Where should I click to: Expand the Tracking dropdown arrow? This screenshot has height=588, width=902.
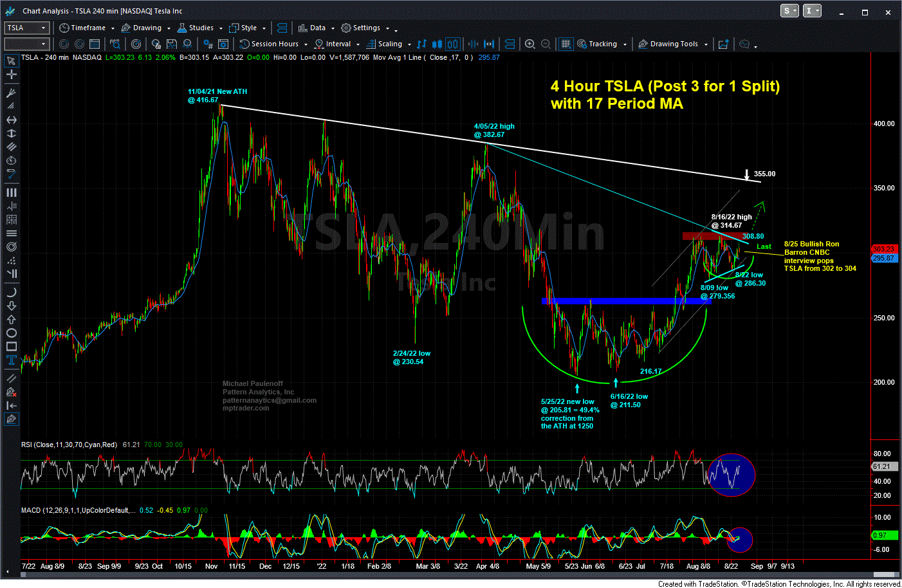click(625, 44)
